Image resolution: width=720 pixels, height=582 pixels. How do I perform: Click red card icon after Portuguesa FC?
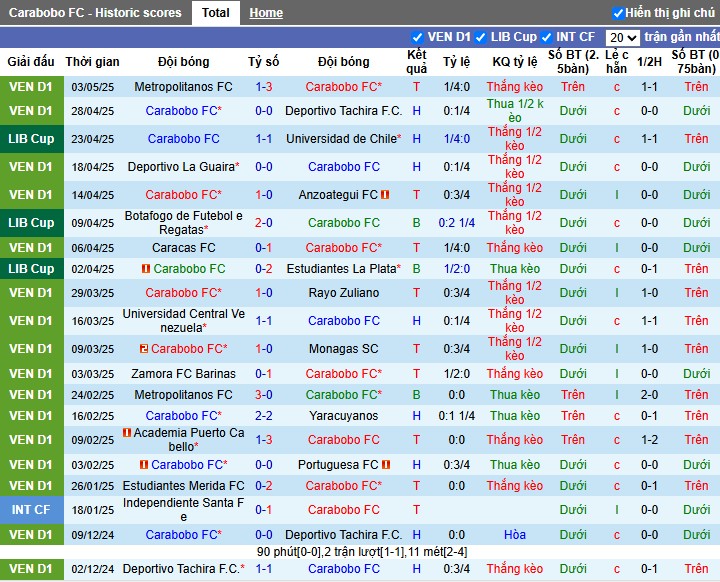(x=386, y=464)
